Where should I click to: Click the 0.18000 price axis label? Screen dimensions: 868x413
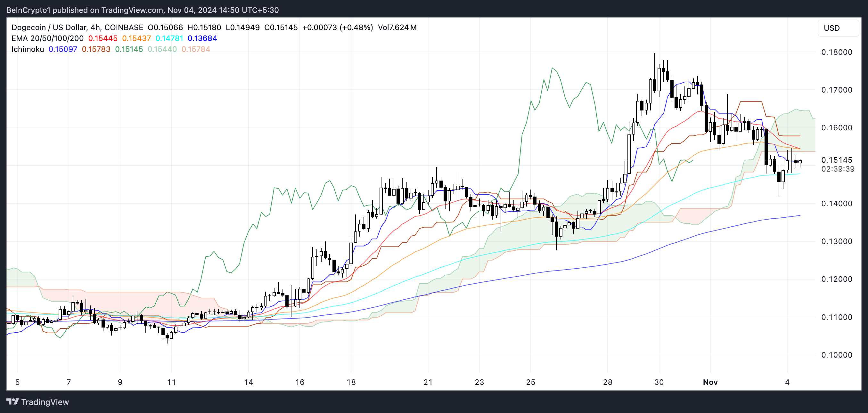(836, 52)
